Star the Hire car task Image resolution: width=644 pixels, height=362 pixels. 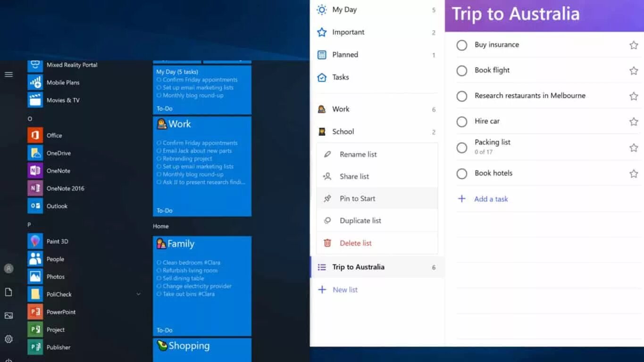pyautogui.click(x=634, y=122)
